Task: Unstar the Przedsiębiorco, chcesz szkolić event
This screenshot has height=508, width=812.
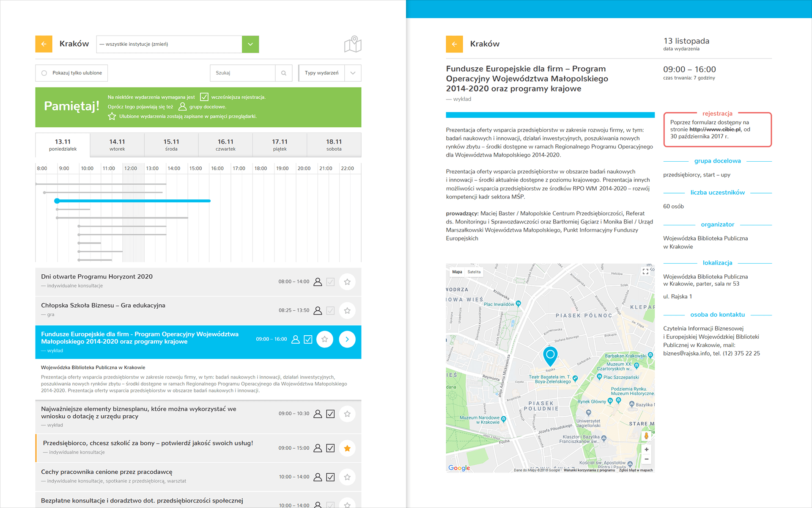Action: 347,448
